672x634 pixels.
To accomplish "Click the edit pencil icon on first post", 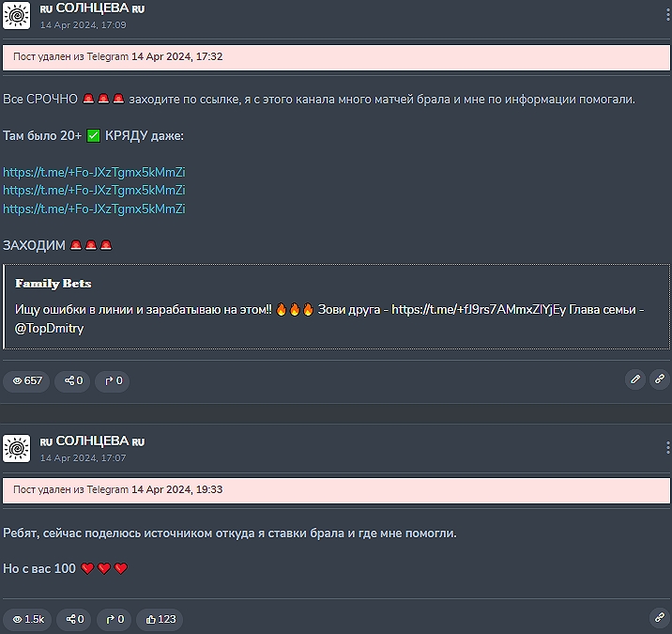I will [x=636, y=379].
